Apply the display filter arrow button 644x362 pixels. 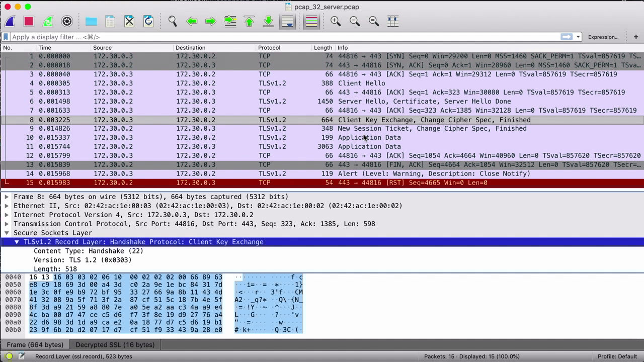click(567, 37)
